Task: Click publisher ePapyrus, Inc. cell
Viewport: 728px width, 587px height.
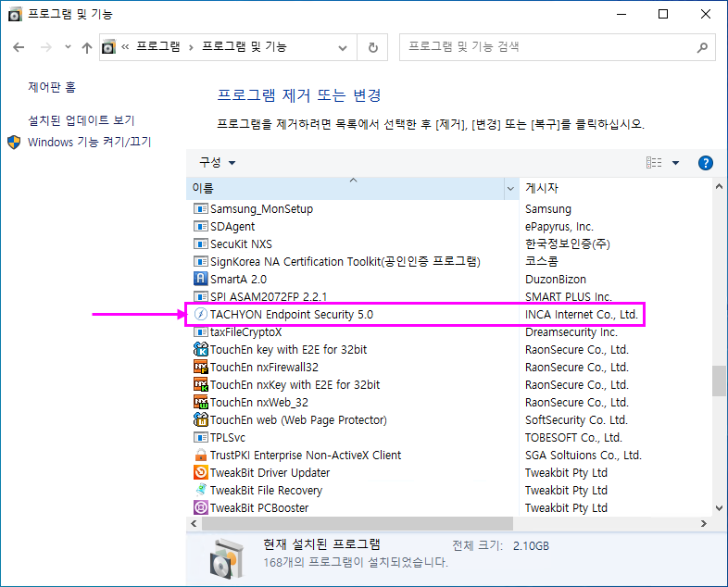Action: [559, 227]
